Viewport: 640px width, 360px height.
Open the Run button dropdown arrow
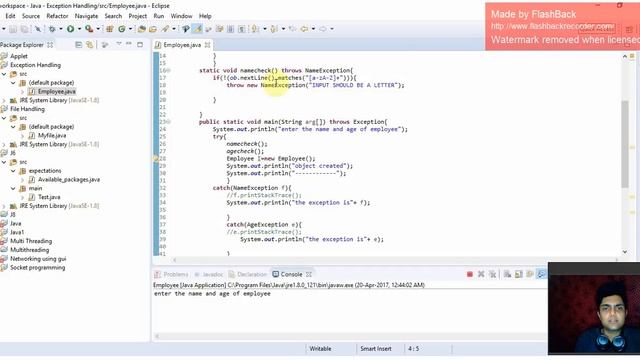pyautogui.click(x=79, y=29)
